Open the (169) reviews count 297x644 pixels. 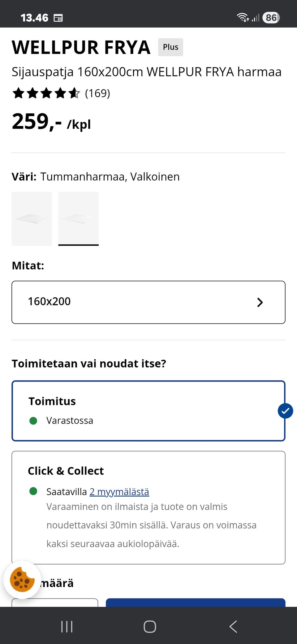(x=97, y=93)
